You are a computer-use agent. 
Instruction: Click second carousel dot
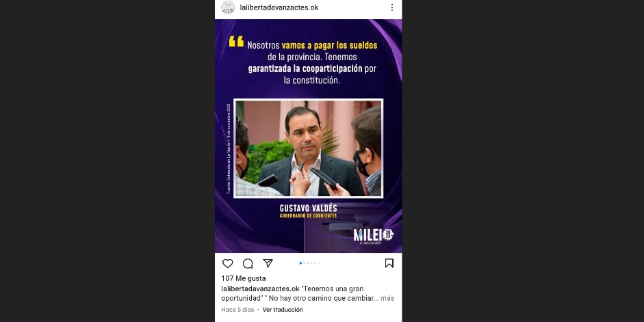(305, 263)
